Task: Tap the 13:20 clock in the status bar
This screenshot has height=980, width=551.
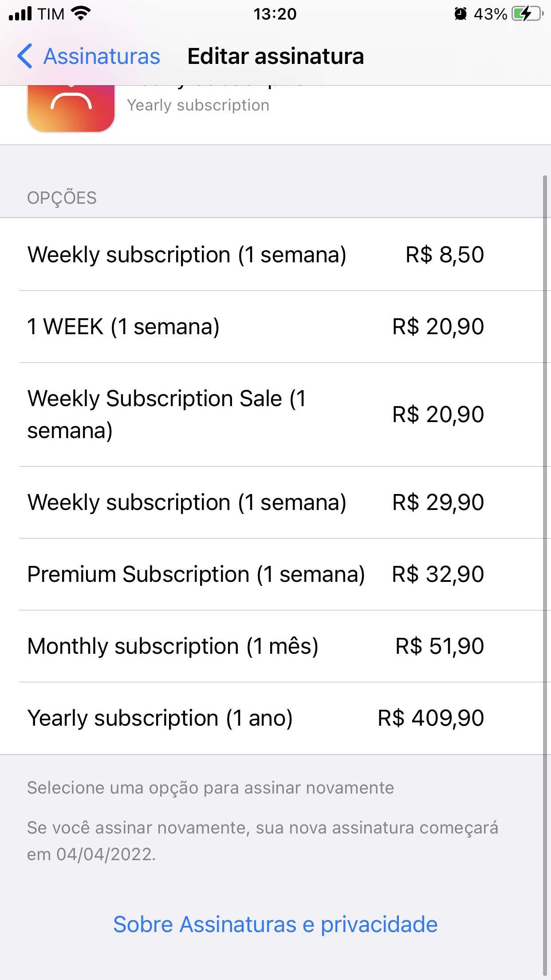Action: pyautogui.click(x=275, y=14)
